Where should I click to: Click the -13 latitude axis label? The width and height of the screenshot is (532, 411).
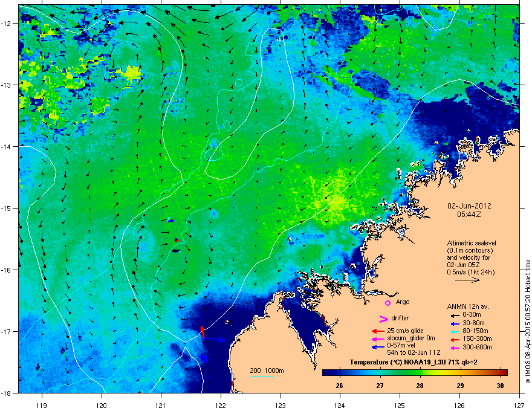coord(6,85)
